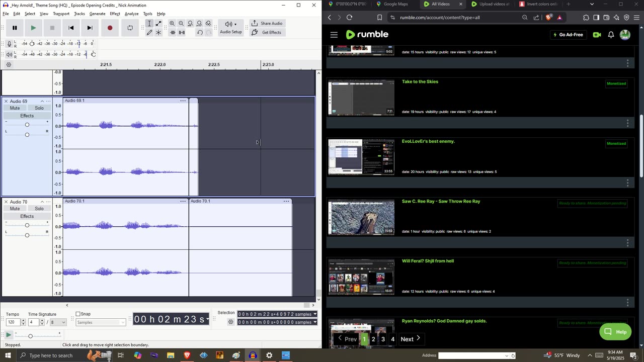
Task: Fit project to width zoom icon
Action: 199,24
